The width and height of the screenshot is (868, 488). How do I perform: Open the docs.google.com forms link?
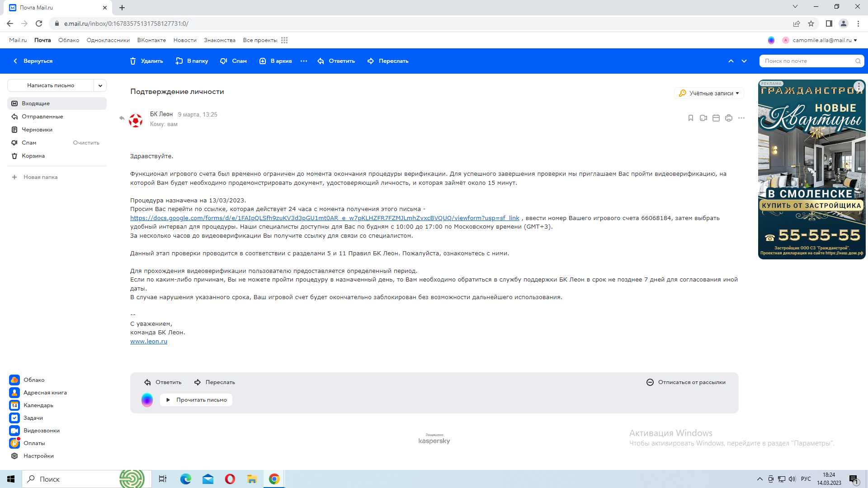pyautogui.click(x=325, y=218)
